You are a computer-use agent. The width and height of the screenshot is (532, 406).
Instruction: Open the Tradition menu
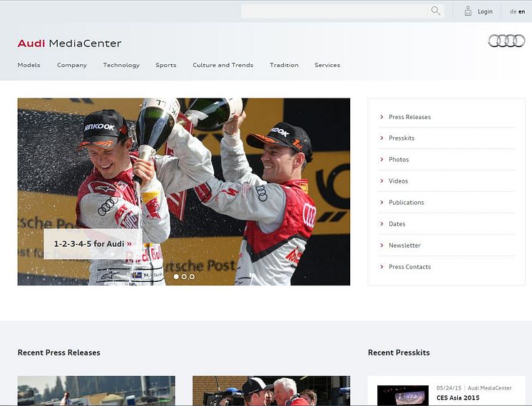tap(284, 65)
